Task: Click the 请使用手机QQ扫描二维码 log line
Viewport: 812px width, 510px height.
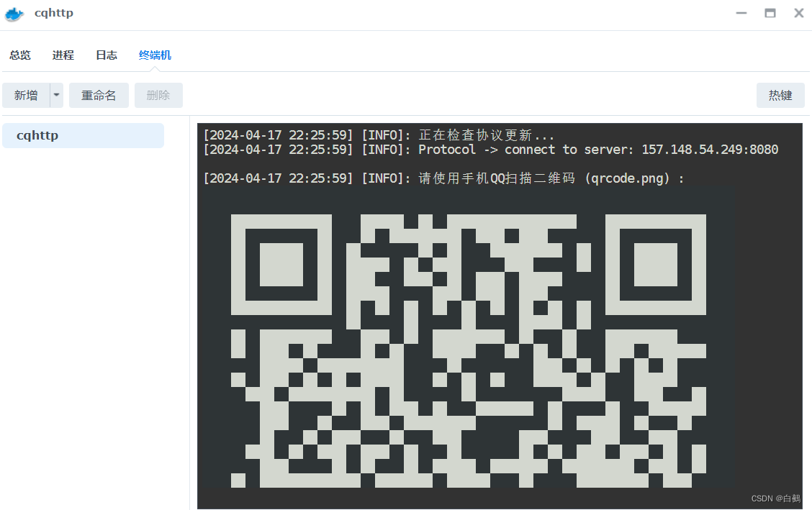Action: tap(444, 178)
